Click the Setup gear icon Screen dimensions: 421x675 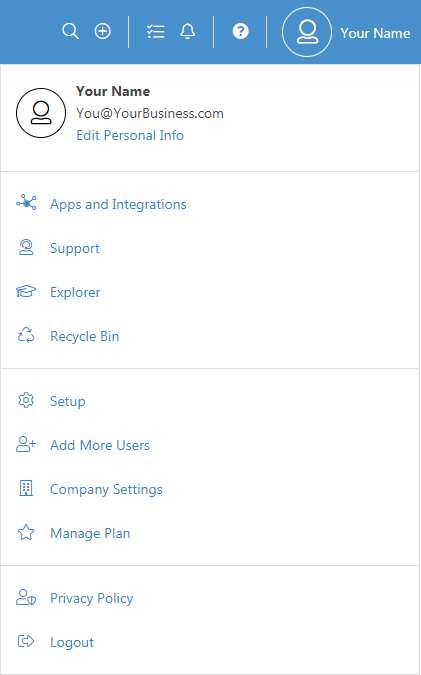26,401
